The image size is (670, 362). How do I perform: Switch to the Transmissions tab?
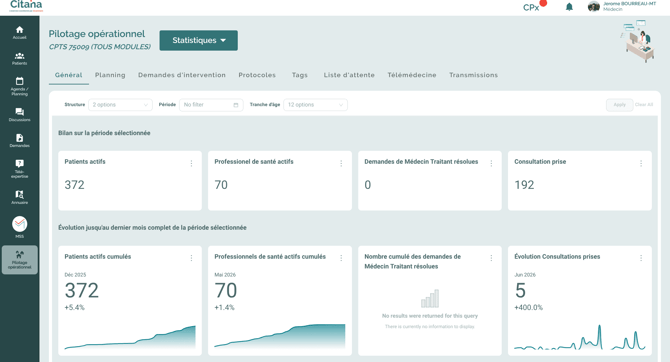pyautogui.click(x=473, y=75)
